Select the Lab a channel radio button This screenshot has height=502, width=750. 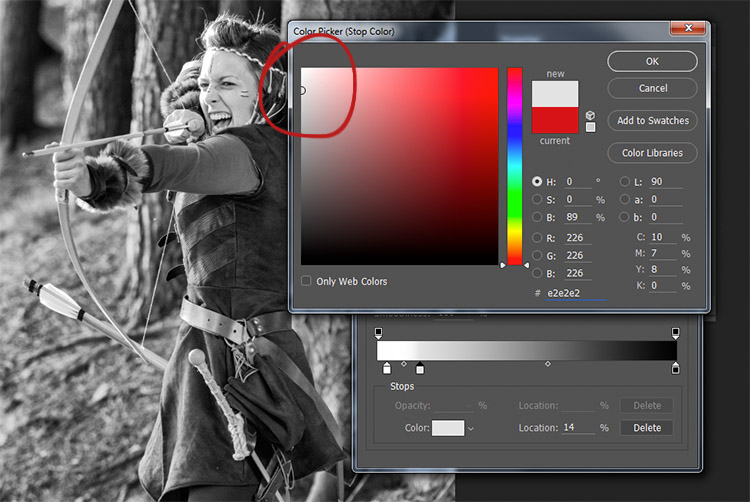tap(624, 199)
